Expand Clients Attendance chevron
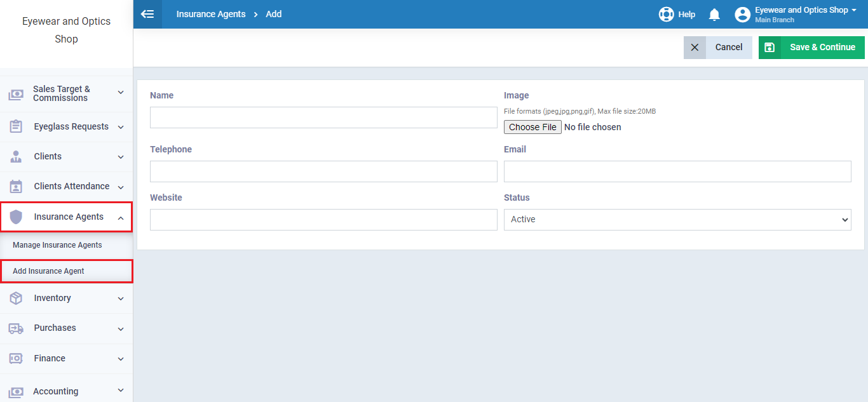This screenshot has height=402, width=868. pos(121,187)
